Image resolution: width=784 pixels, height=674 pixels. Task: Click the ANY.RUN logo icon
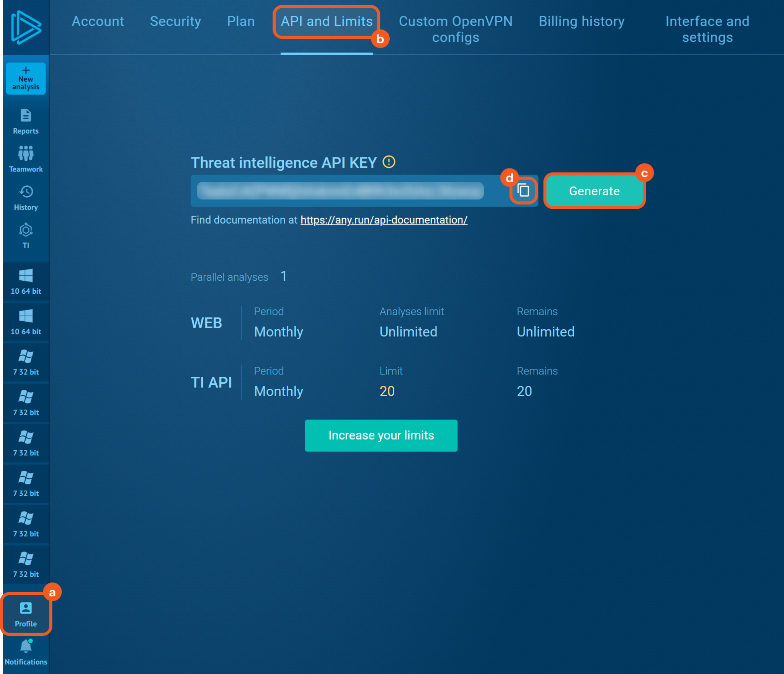26,27
